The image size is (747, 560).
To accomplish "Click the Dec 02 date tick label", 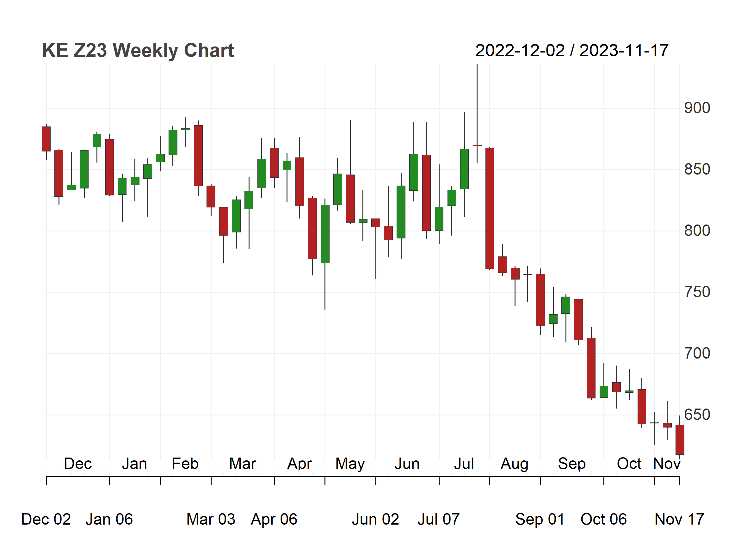I will pos(46,520).
